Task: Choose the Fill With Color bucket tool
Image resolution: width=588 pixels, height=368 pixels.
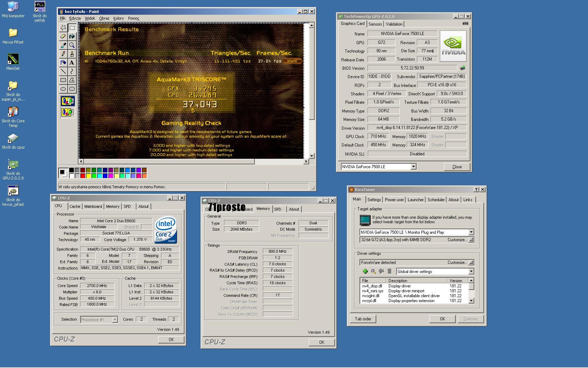Action: pyautogui.click(x=72, y=36)
